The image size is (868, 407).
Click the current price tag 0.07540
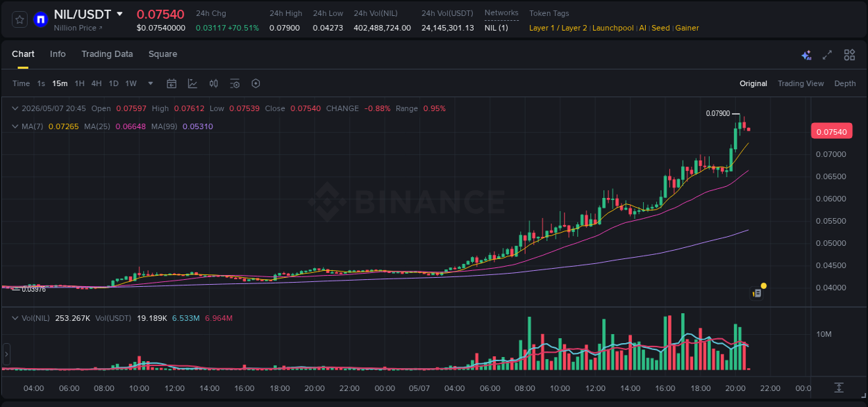pyautogui.click(x=831, y=131)
